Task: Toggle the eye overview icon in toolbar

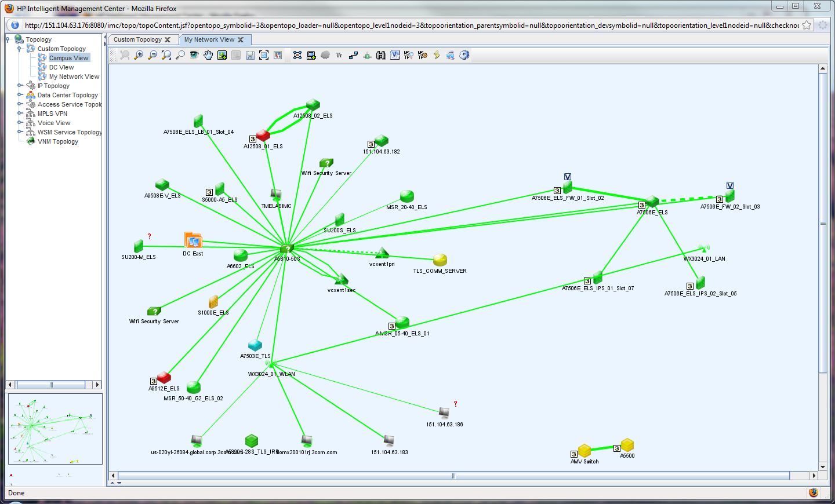Action: 194,55
